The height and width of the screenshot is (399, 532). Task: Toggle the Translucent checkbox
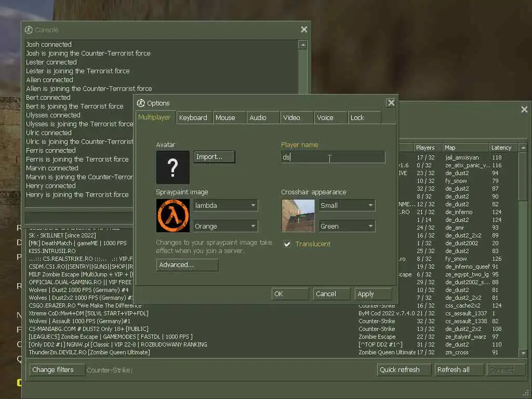pos(287,244)
